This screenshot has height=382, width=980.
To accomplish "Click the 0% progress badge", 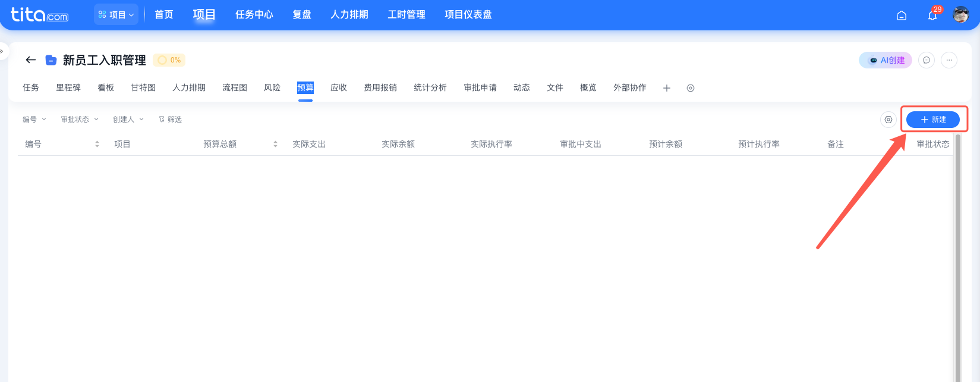I will [169, 60].
